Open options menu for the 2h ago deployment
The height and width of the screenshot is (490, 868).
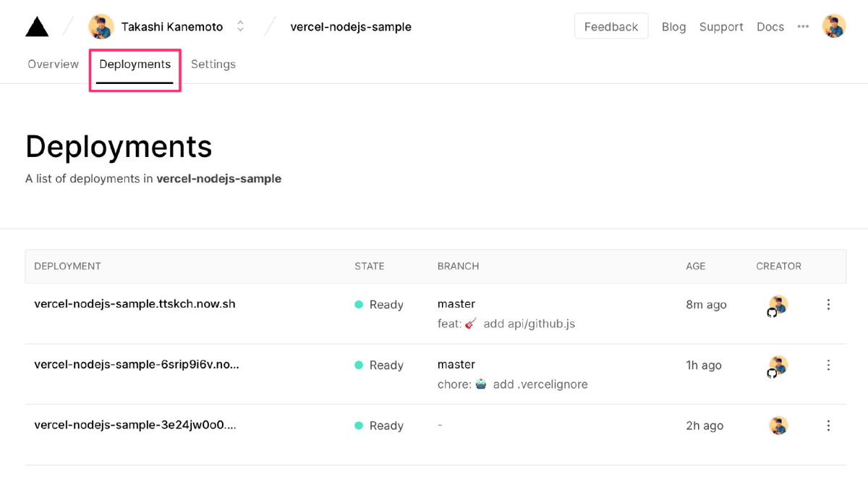pos(828,426)
